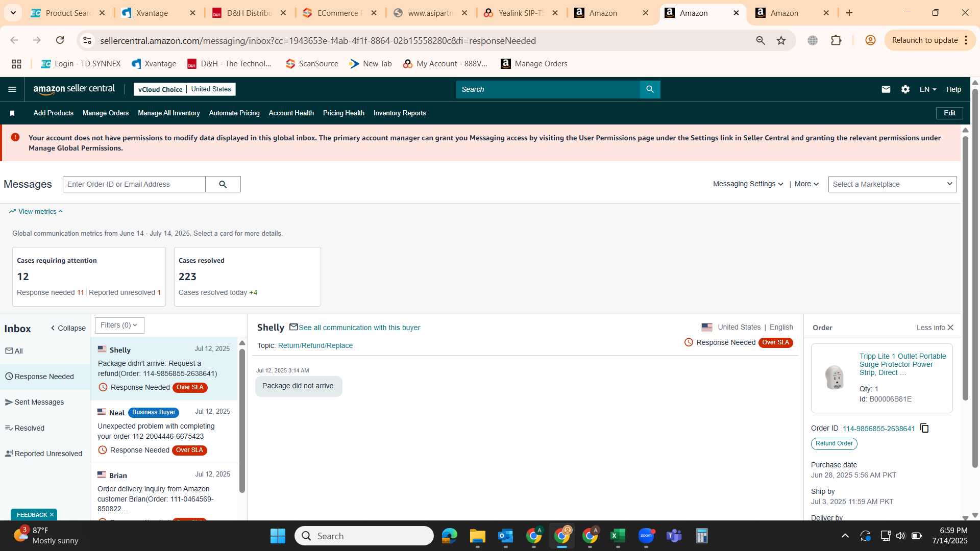The height and width of the screenshot is (551, 980).
Task: Expand the More dropdown
Action: [806, 184]
